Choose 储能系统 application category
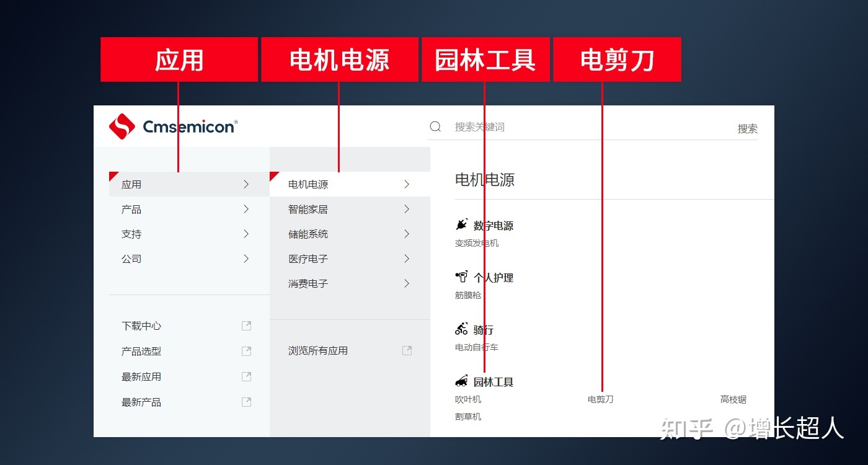Image resolution: width=868 pixels, height=465 pixels. pyautogui.click(x=350, y=234)
